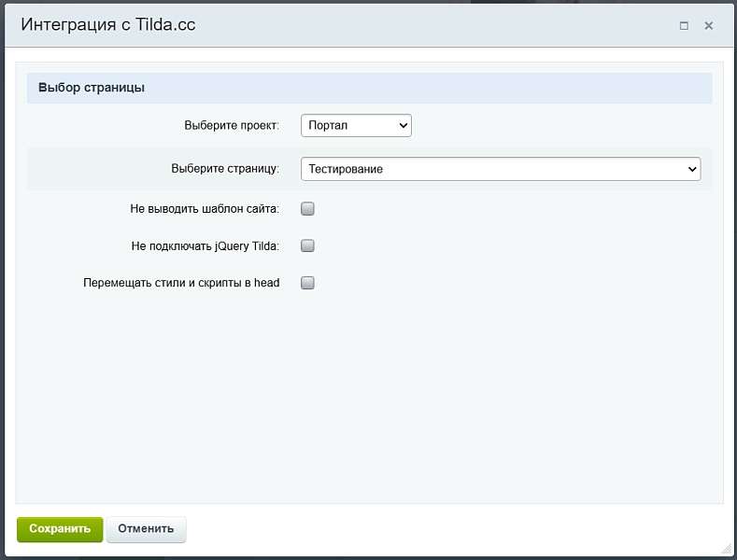Close the Интеграция с Tilda.cc dialog
This screenshot has height=560, width=737.
click(x=709, y=26)
